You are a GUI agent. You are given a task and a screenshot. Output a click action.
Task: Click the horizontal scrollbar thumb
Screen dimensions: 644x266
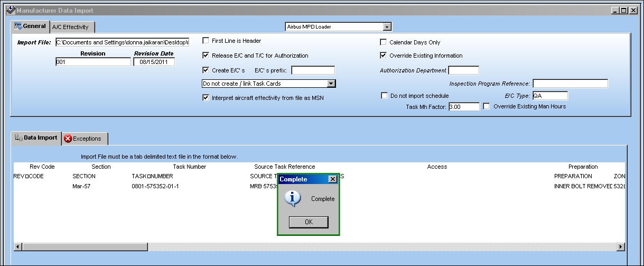point(85,247)
